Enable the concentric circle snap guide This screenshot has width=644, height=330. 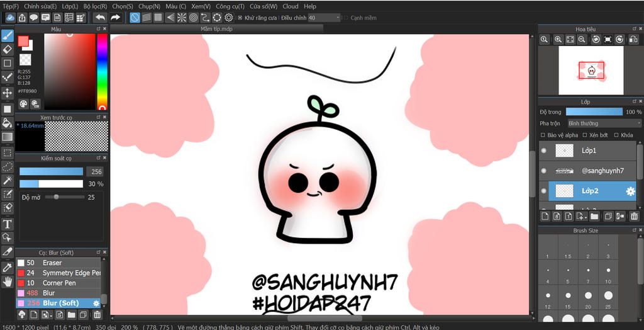[x=194, y=18]
